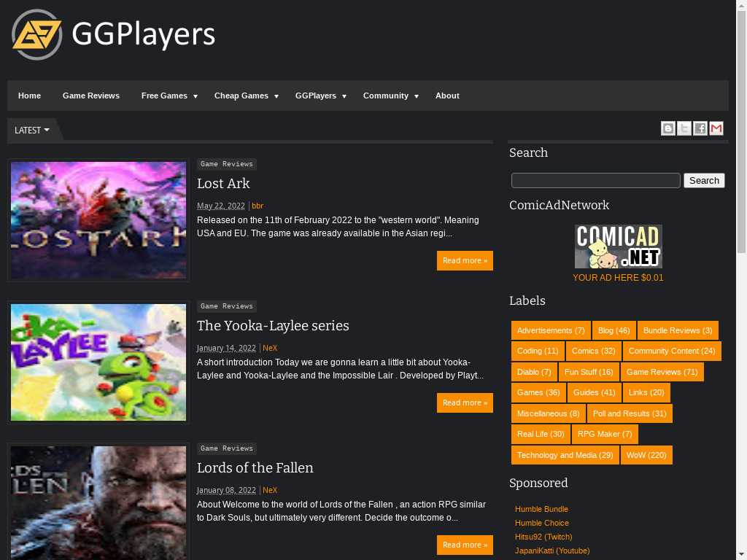Click the ComicAd.net banner image
The height and width of the screenshot is (560, 747).
[x=619, y=246]
